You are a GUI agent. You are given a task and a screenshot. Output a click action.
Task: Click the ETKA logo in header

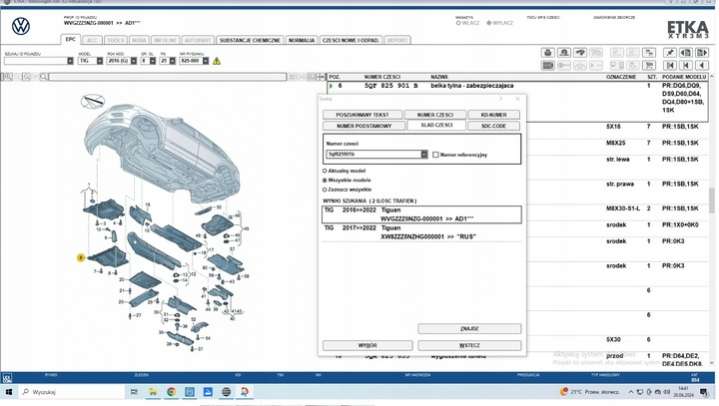684,27
